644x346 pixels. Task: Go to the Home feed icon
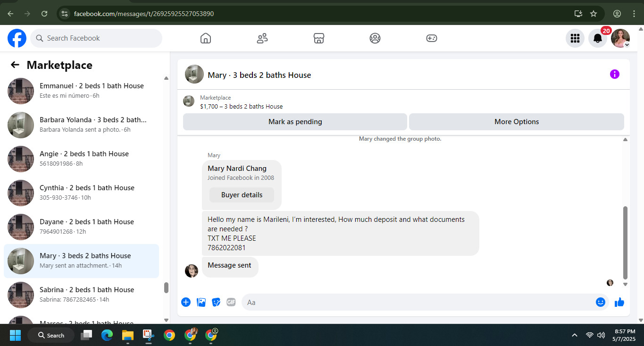click(x=206, y=38)
